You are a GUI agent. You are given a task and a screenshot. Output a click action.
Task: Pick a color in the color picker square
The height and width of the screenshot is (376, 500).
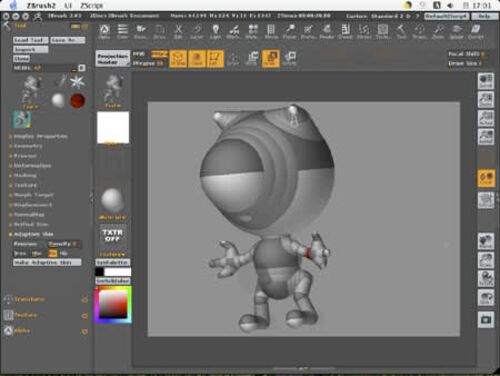pyautogui.click(x=113, y=304)
